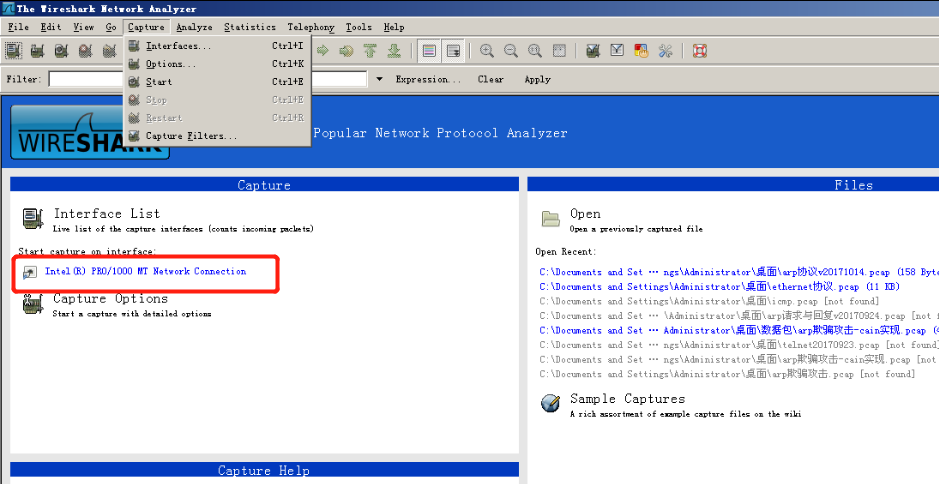Jump to last packet toolbar icon
939x484 pixels.
[393, 51]
